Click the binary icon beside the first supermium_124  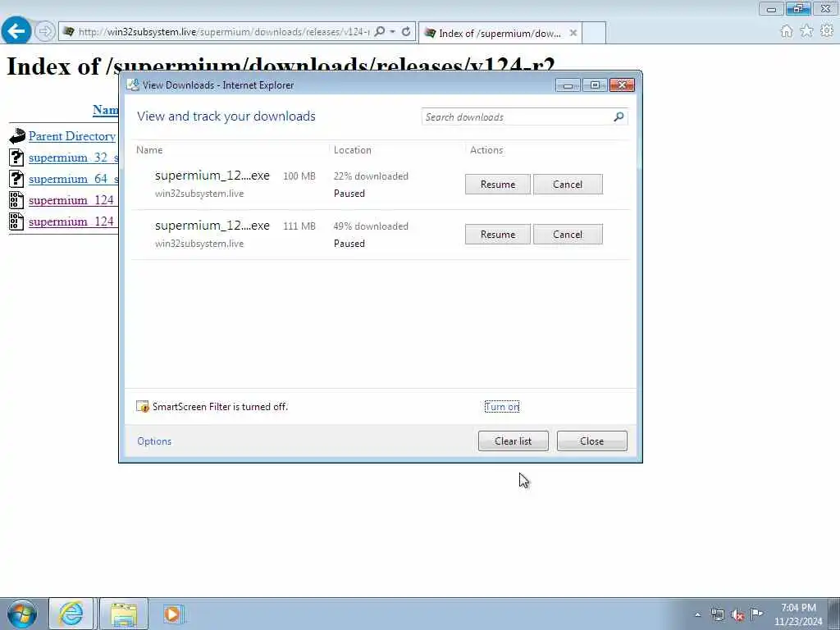pos(16,200)
